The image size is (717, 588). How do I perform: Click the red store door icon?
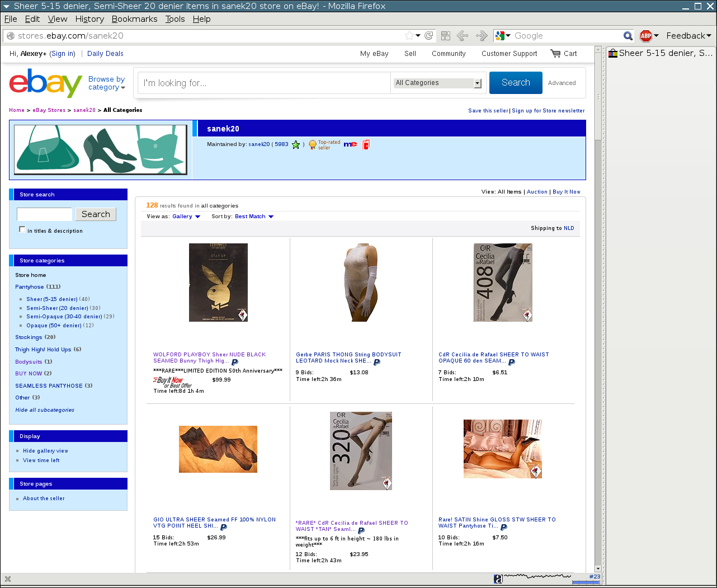click(x=366, y=144)
